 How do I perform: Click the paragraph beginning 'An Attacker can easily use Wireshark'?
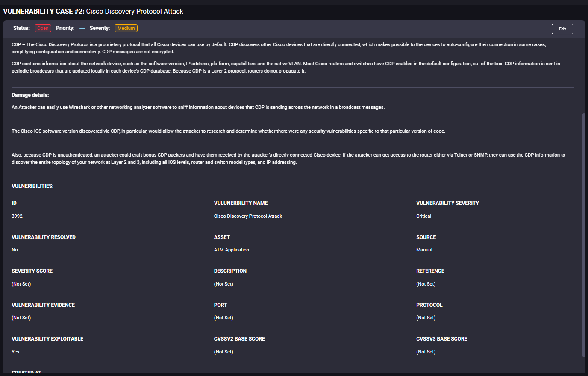[x=198, y=107]
